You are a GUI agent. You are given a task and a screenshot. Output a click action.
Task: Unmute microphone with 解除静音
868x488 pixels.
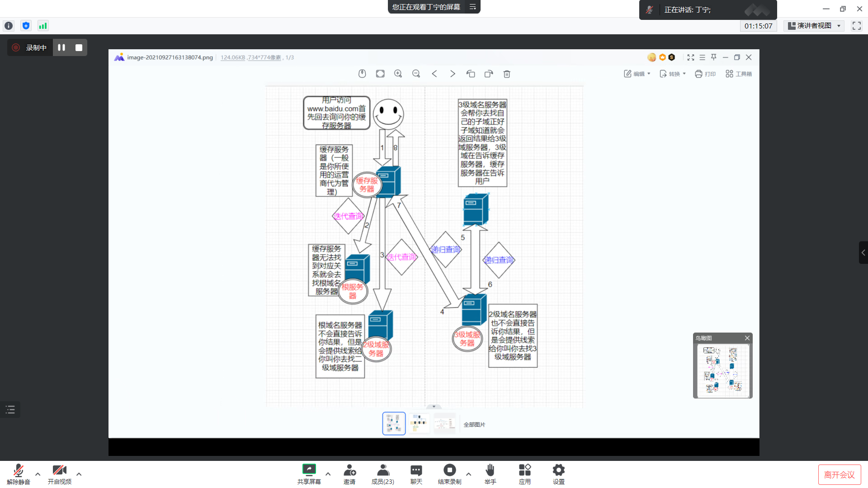tap(18, 474)
